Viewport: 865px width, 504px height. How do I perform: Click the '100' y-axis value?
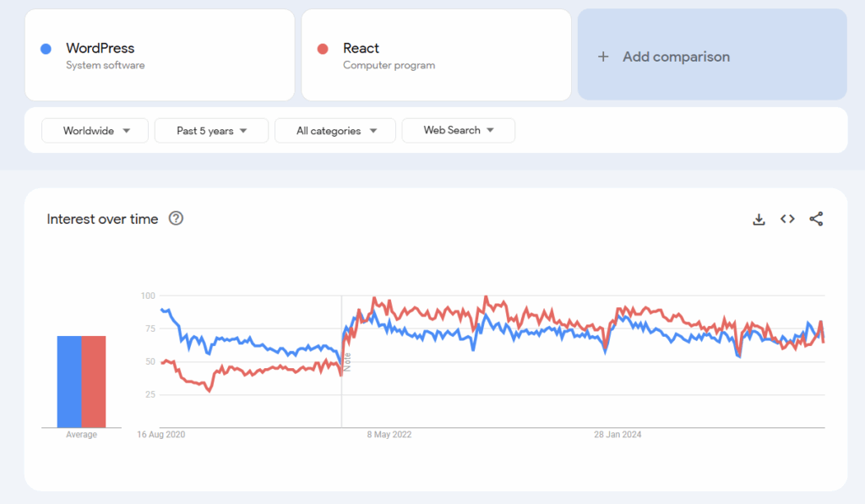148,296
